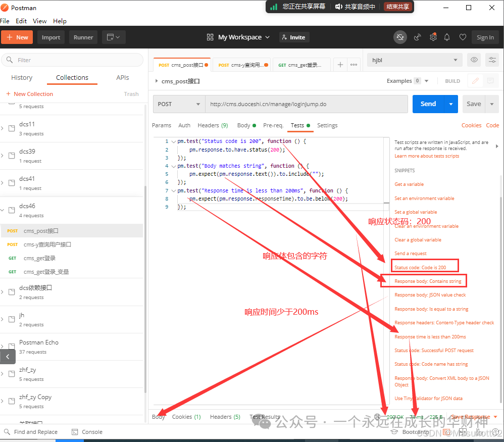The width and height of the screenshot is (504, 442).
Task: Open the Help menu
Action: point(60,21)
